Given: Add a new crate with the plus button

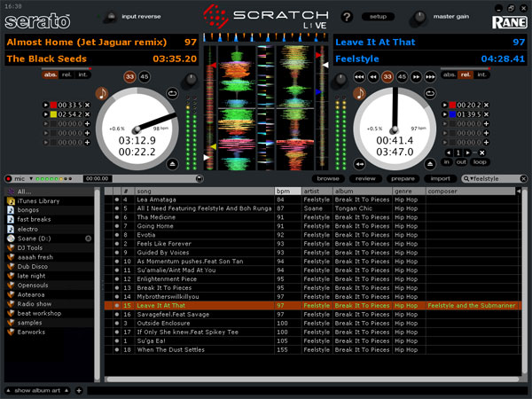Looking at the screenshot, I should point(79,390).
